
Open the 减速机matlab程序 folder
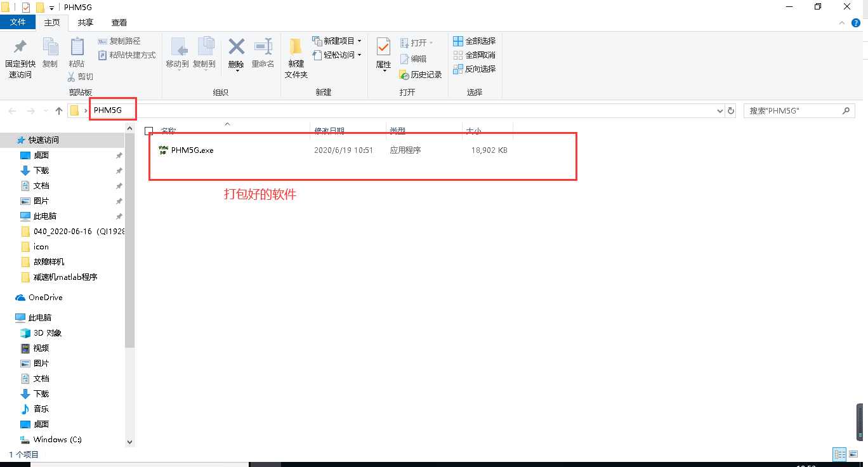click(x=65, y=277)
